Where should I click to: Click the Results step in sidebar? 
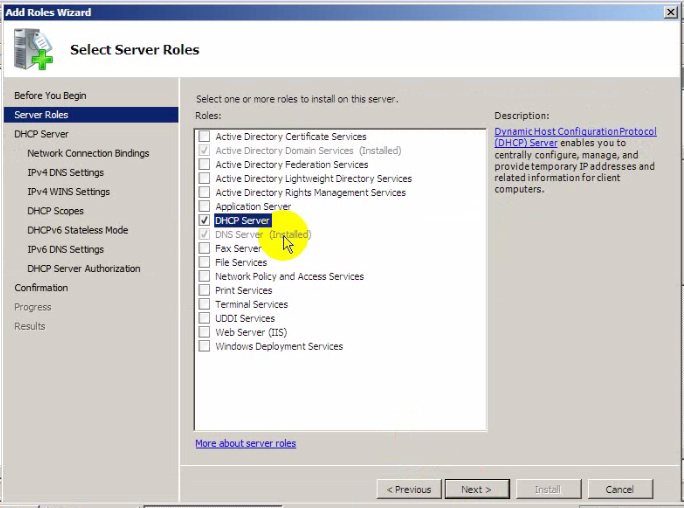(30, 326)
